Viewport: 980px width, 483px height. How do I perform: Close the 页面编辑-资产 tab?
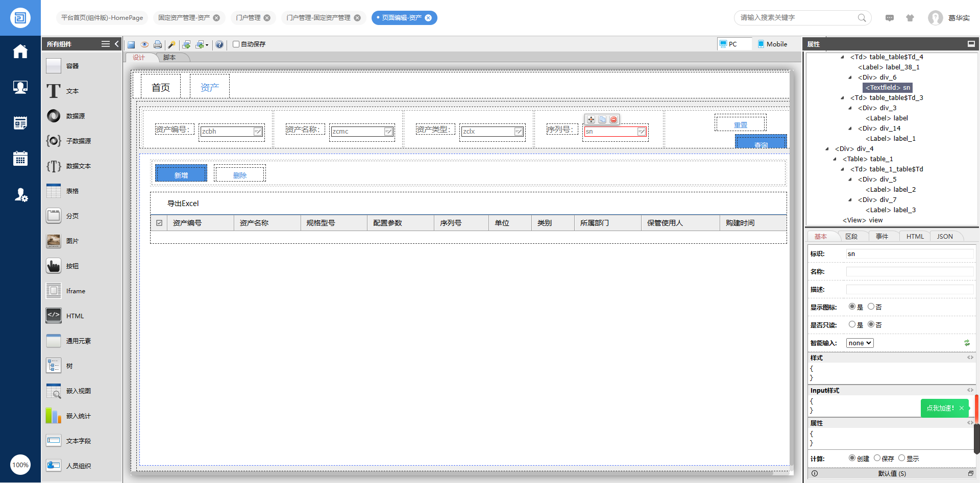tap(428, 18)
